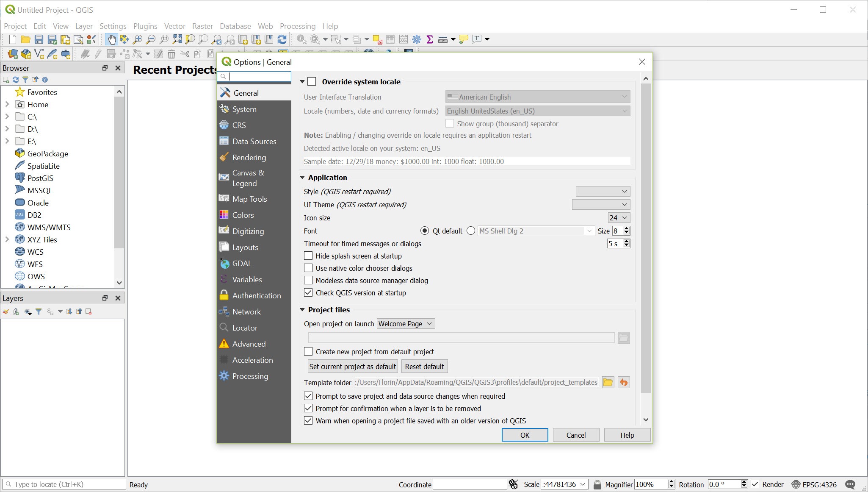The image size is (868, 492).
Task: Select the Pan Map hand tool
Action: pyautogui.click(x=111, y=39)
